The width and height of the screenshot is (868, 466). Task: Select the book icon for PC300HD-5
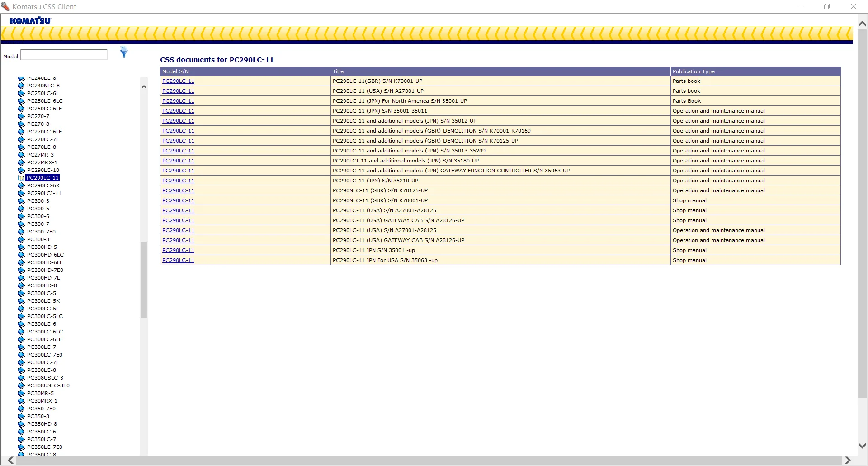[21, 247]
